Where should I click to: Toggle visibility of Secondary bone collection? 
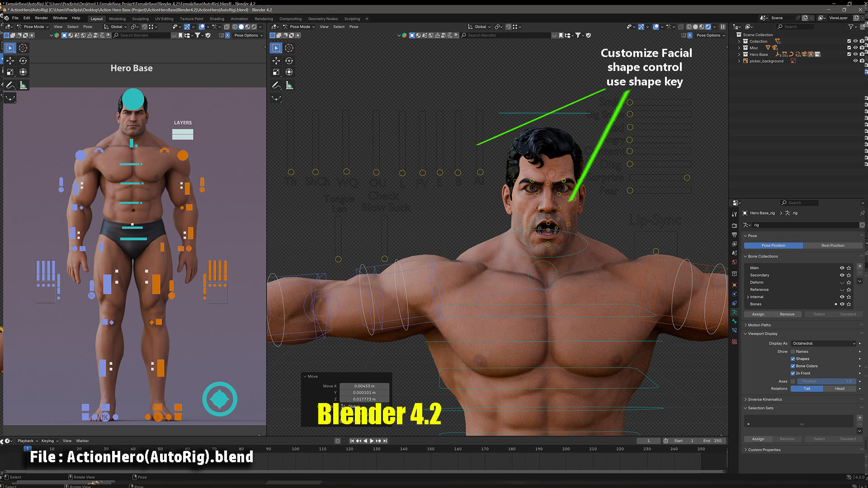pyautogui.click(x=842, y=275)
